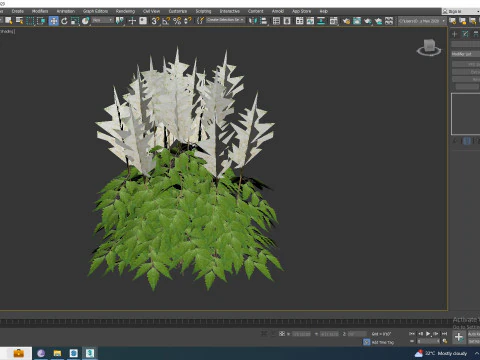Open the Customize menu

(178, 11)
